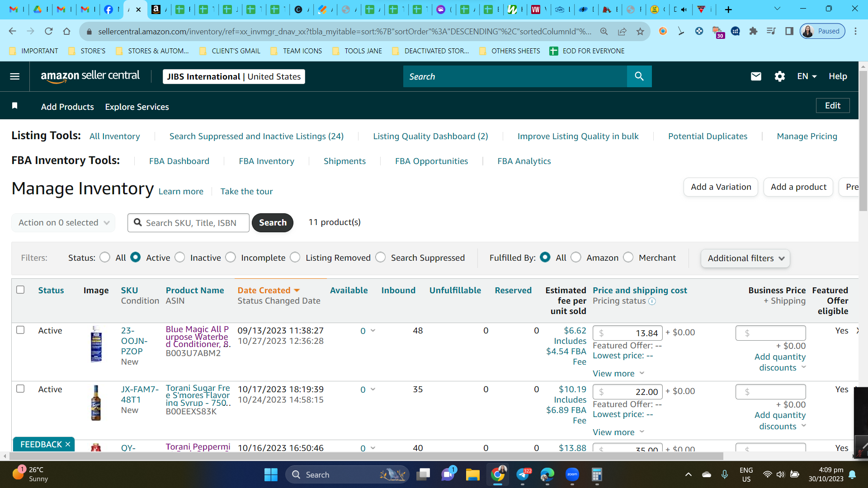Reload the current page
This screenshot has height=488, width=868.
coord(48,31)
